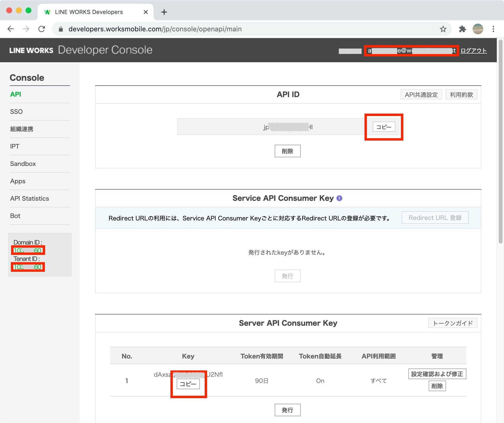Open the Chrome profile avatar
This screenshot has width=504, height=423.
point(478,29)
